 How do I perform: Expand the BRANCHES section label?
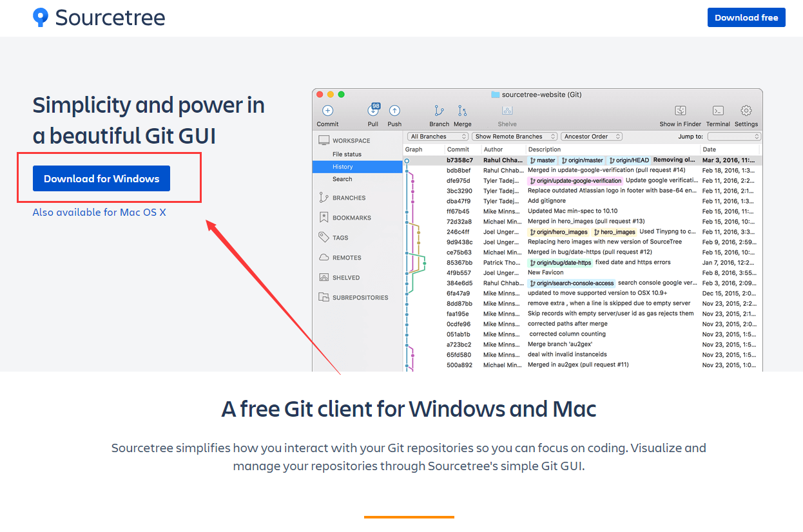pos(349,198)
